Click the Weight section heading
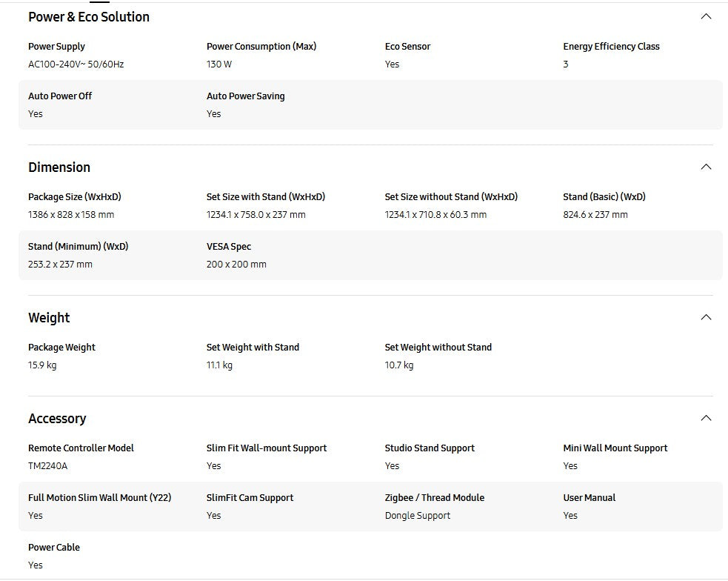The image size is (728, 581). tap(49, 318)
